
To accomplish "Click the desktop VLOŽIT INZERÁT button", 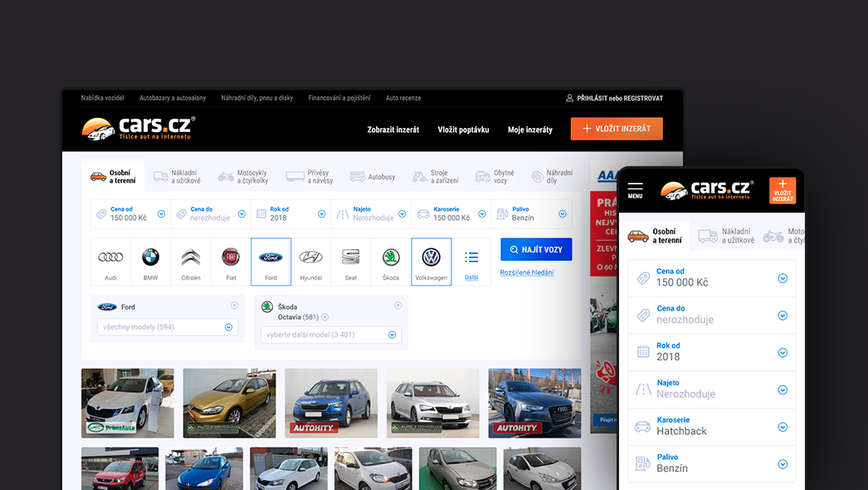I will point(617,129).
